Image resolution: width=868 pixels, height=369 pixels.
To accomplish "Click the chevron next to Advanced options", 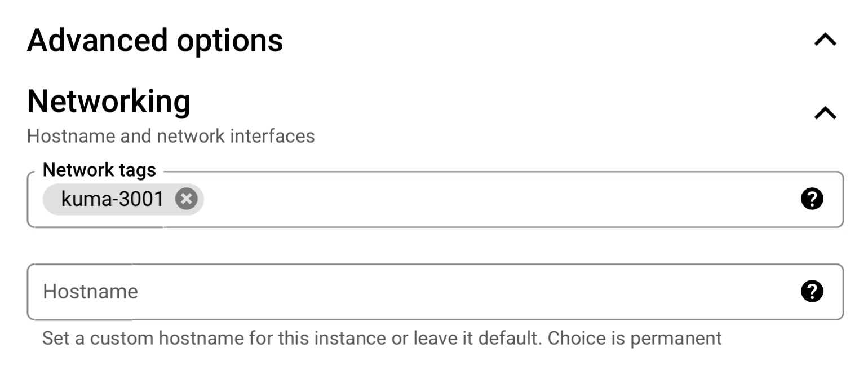I will 825,38.
